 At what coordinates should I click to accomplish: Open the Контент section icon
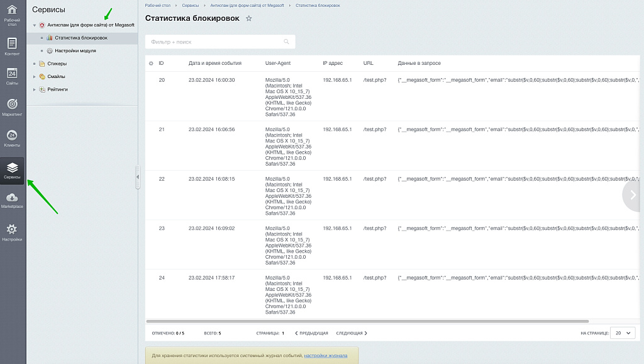point(11,46)
